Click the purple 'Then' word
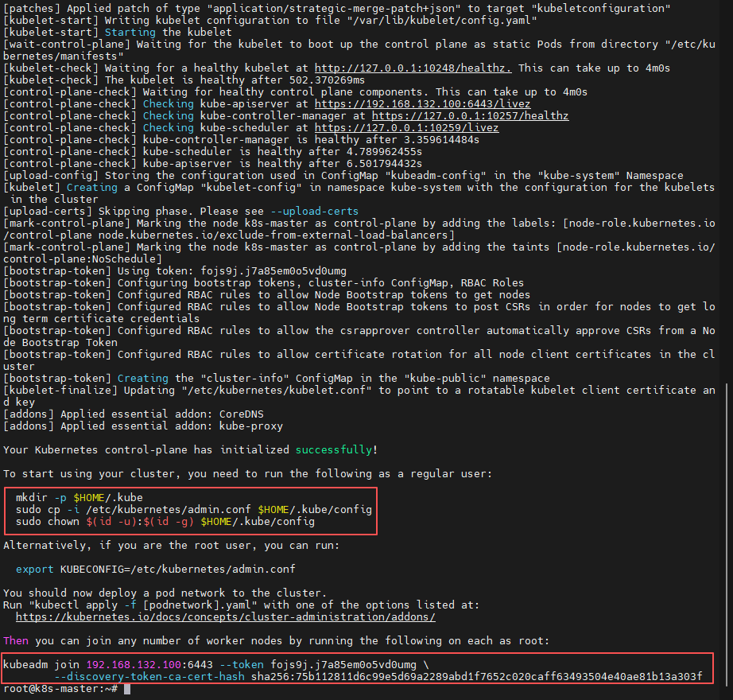 16,640
